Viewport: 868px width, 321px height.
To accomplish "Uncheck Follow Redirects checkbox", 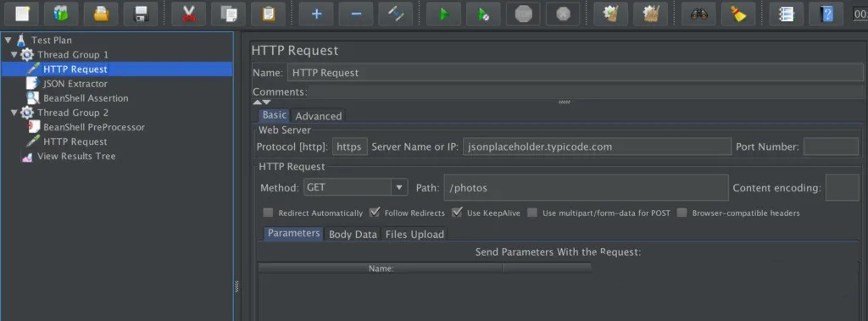I will click(x=375, y=213).
